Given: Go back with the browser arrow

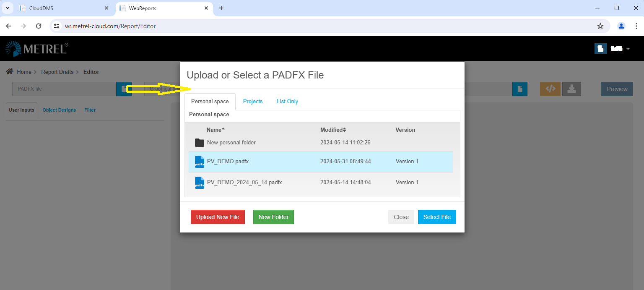Looking at the screenshot, I should pos(8,26).
